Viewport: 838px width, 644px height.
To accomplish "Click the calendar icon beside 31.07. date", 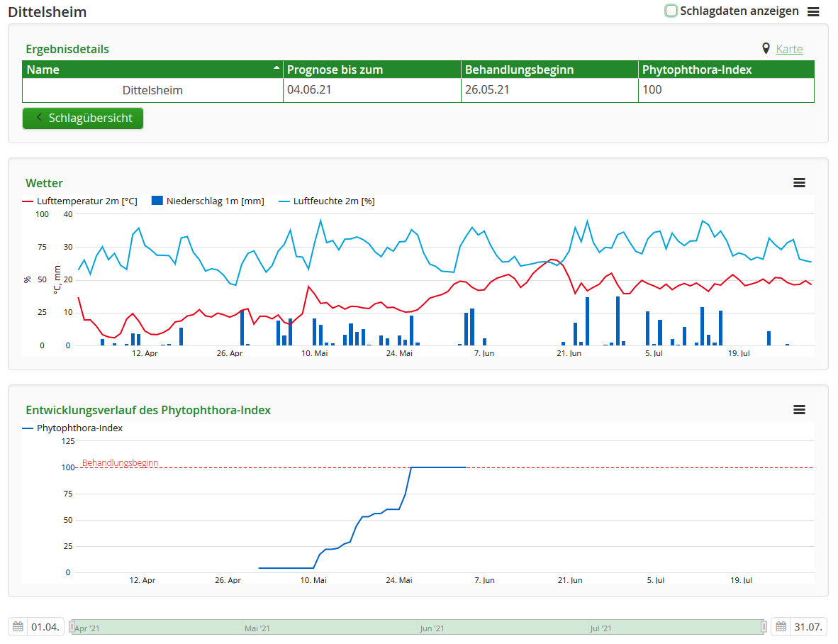I will click(781, 627).
